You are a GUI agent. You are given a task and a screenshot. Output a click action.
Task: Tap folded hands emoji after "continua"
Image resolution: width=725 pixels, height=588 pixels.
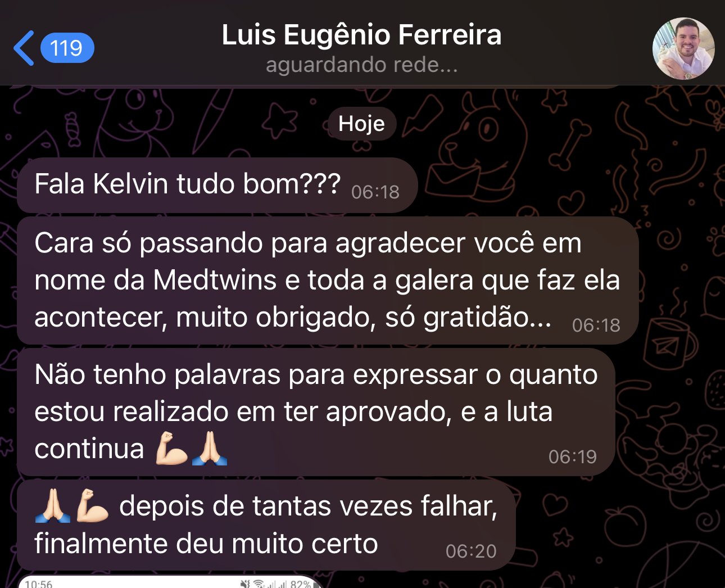[210, 448]
